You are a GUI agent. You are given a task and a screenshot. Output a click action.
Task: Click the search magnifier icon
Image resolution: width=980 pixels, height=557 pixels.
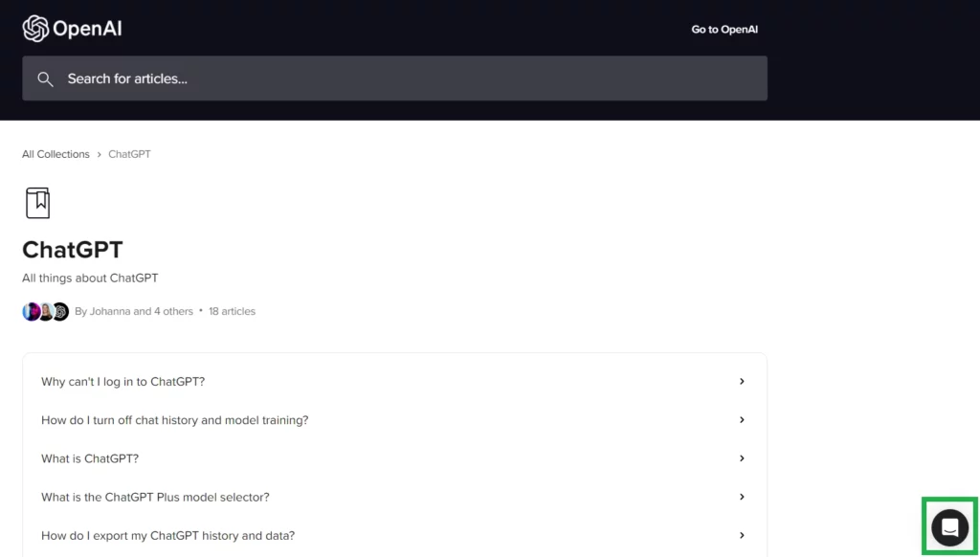[45, 78]
